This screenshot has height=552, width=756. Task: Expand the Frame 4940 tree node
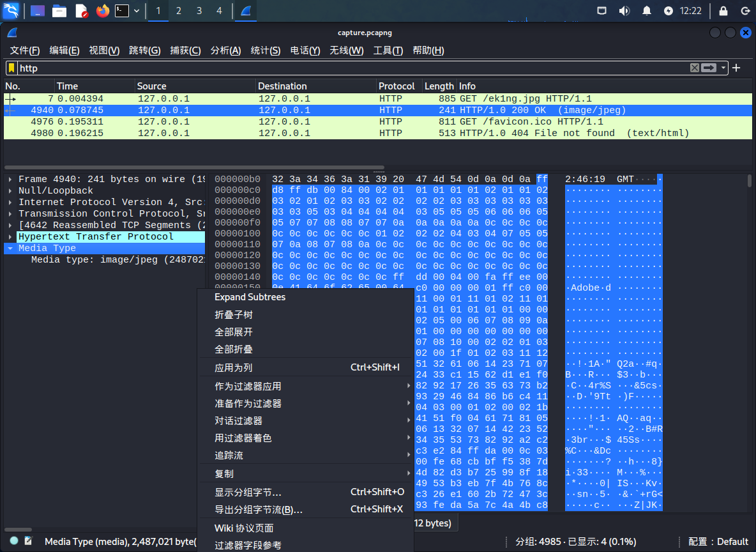pyautogui.click(x=10, y=180)
